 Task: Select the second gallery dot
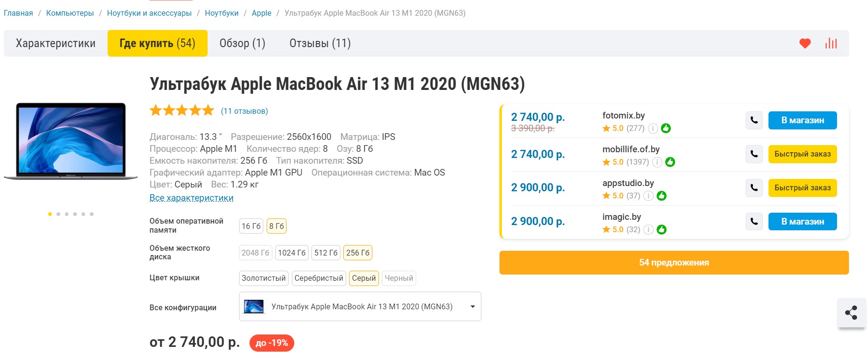coord(58,214)
